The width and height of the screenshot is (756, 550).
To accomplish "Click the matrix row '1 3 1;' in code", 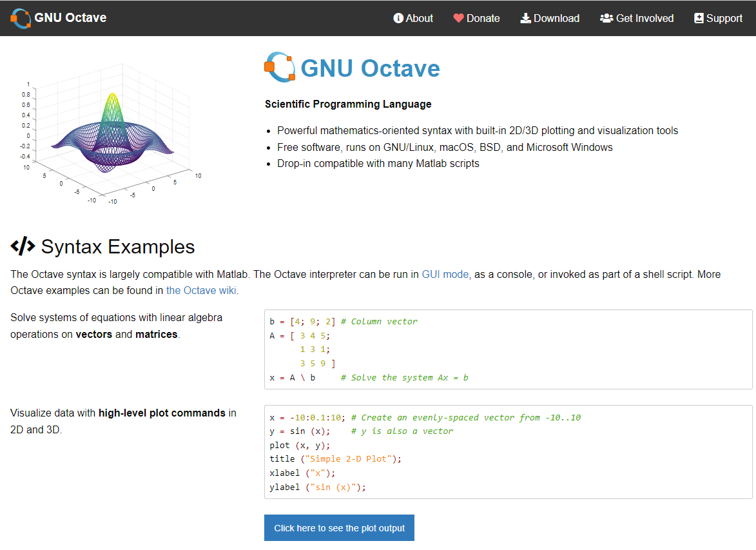I will point(315,349).
